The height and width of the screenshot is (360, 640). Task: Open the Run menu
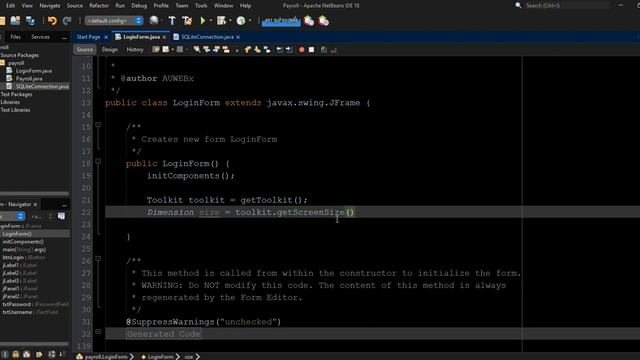[120, 6]
